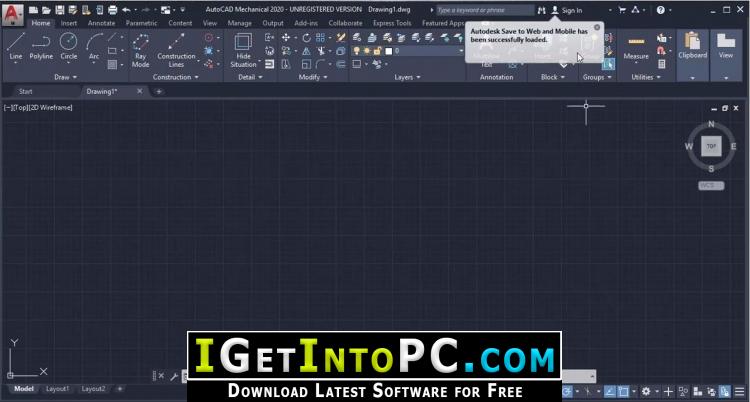This screenshot has height=402, width=750.
Task: Click the customization menu icon in status bar
Action: pos(740,391)
